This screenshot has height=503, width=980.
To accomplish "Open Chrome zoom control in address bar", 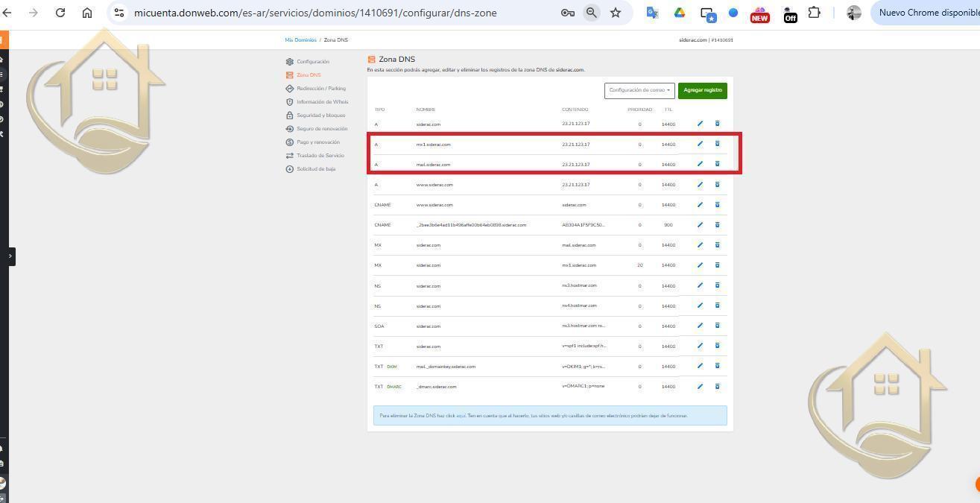I will pos(592,13).
